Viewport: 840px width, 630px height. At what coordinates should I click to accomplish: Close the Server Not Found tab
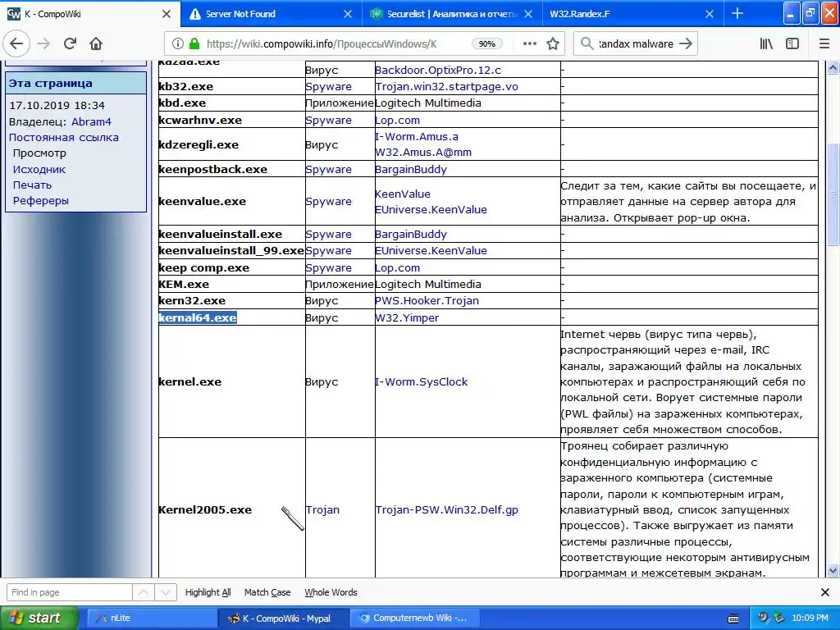pyautogui.click(x=348, y=14)
